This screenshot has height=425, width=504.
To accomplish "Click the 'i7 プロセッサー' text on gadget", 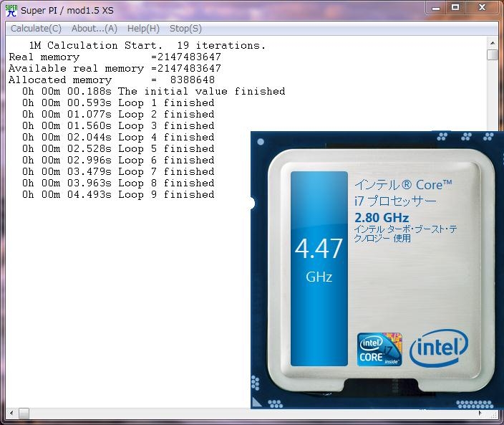I will point(395,201).
